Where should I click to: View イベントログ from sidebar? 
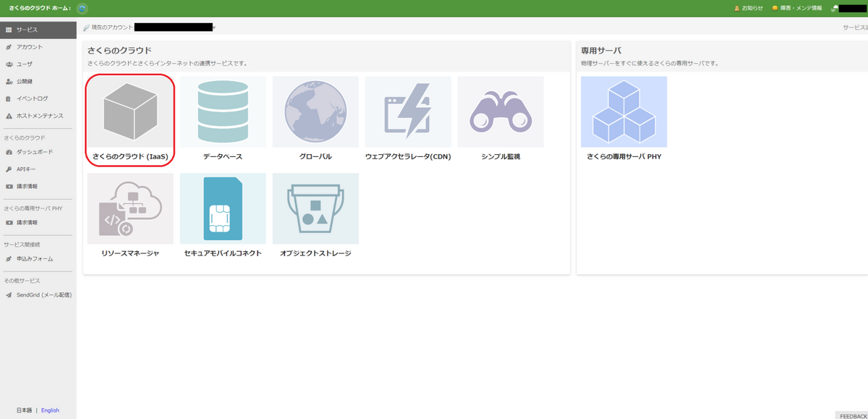pyautogui.click(x=38, y=98)
